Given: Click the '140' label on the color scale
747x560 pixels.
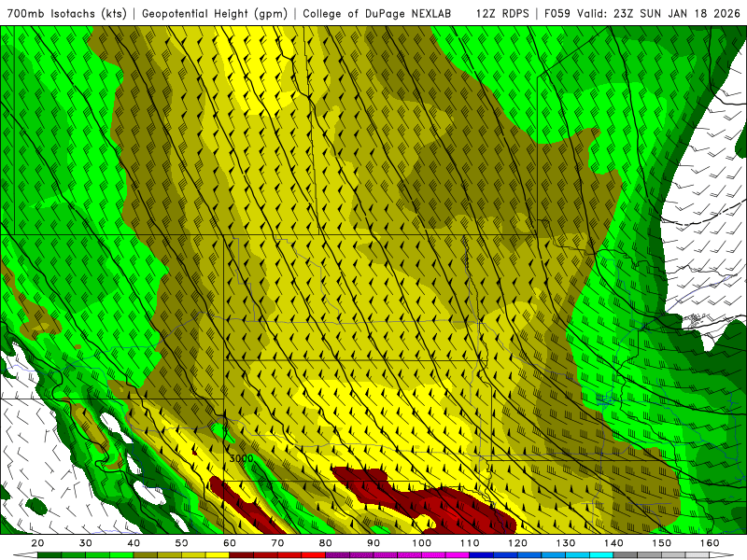Looking at the screenshot, I should coord(613,543).
